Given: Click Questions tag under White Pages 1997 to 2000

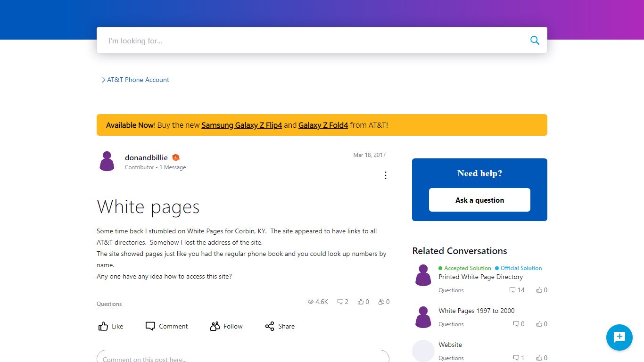Looking at the screenshot, I should click(451, 324).
